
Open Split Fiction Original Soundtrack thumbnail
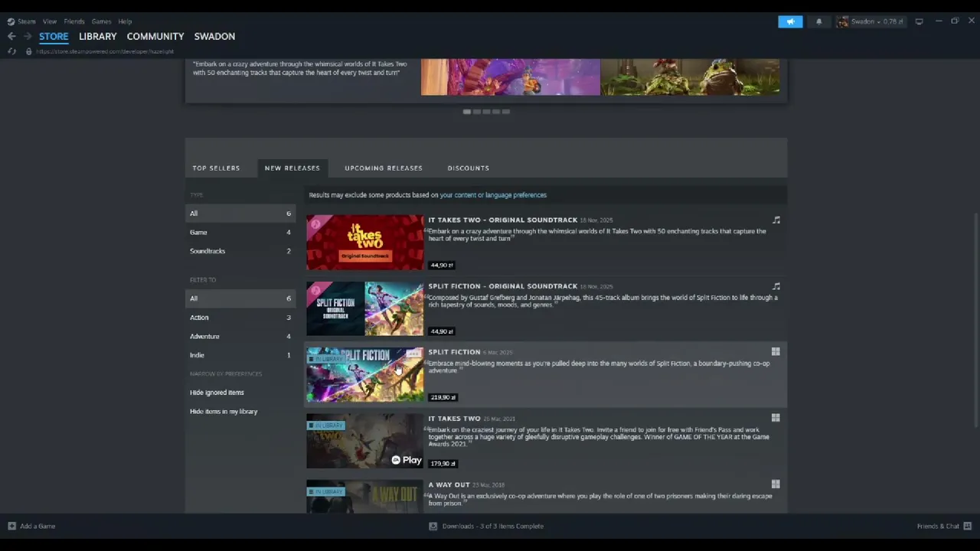(364, 308)
